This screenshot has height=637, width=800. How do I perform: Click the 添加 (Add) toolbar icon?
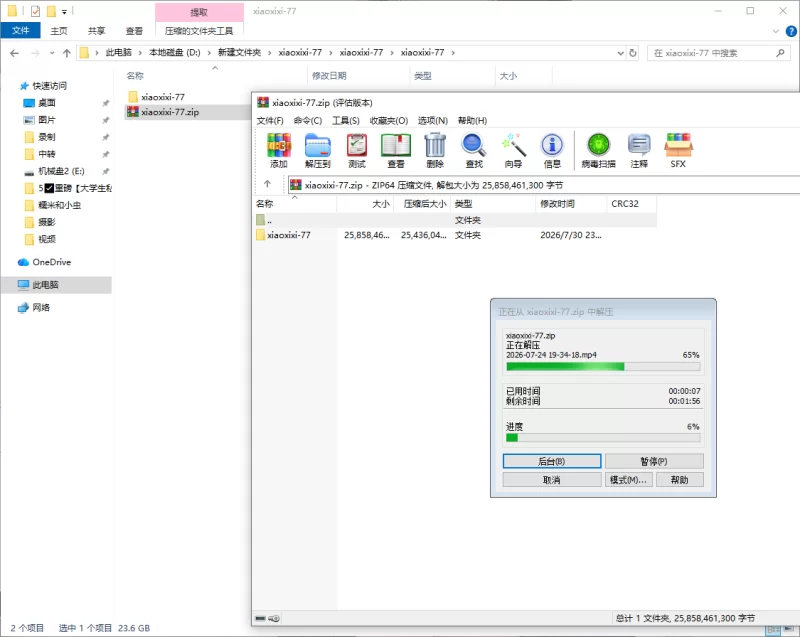click(279, 150)
